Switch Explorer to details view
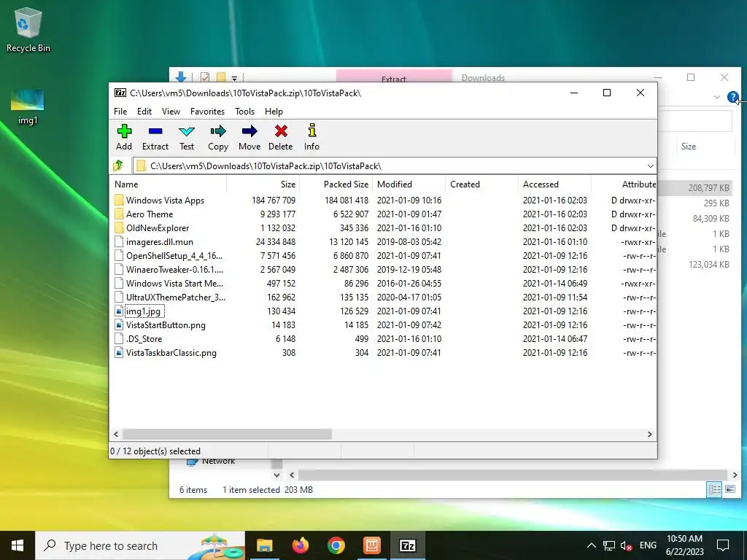The image size is (747, 560). [714, 489]
